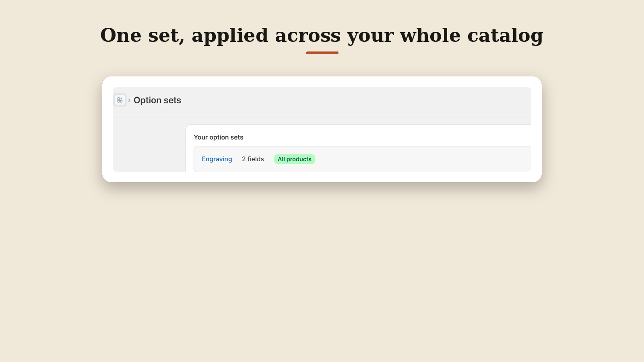
Task: Click the orange underline accent bar
Action: 322,53
